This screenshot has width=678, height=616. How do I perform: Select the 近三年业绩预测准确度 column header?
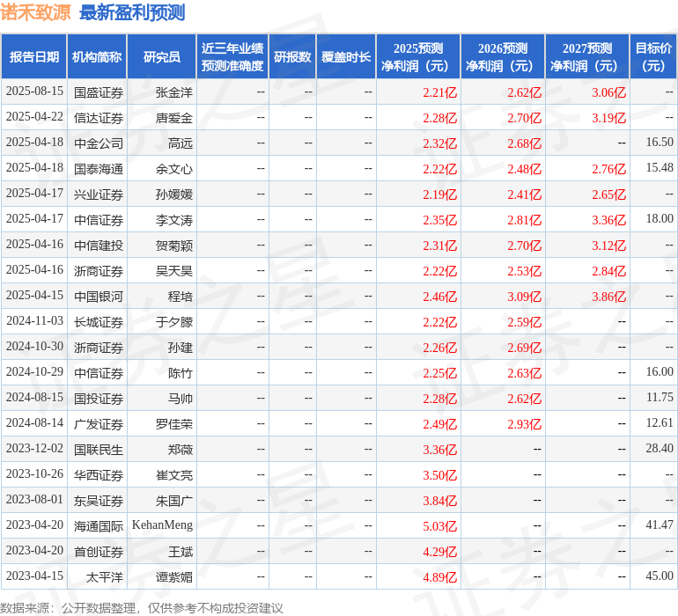(232, 56)
